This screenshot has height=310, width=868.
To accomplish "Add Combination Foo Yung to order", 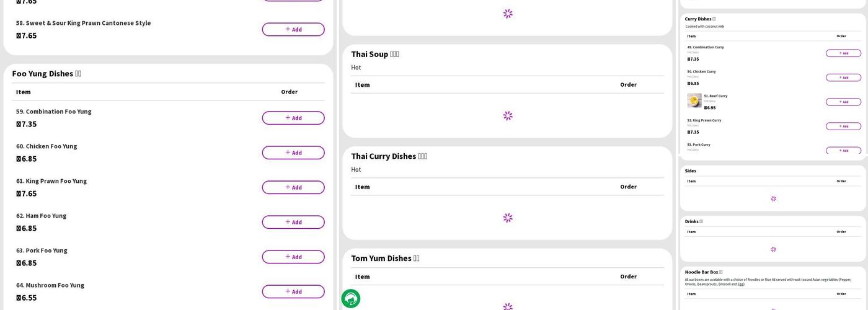I will coord(293,118).
